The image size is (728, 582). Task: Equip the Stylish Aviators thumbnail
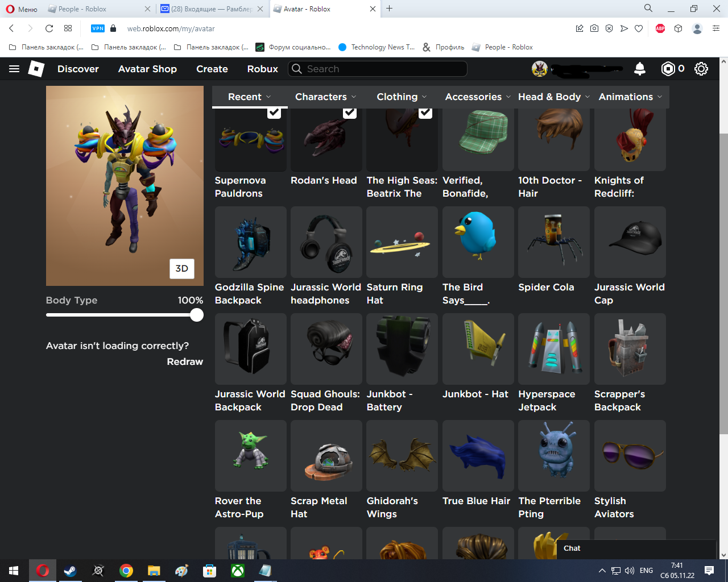point(630,456)
